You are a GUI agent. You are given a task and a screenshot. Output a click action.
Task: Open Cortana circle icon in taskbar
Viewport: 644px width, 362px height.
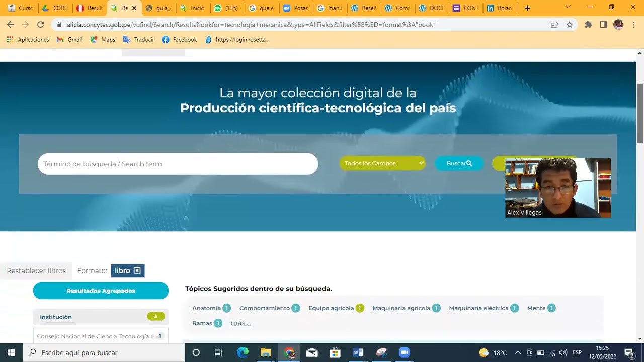click(196, 352)
